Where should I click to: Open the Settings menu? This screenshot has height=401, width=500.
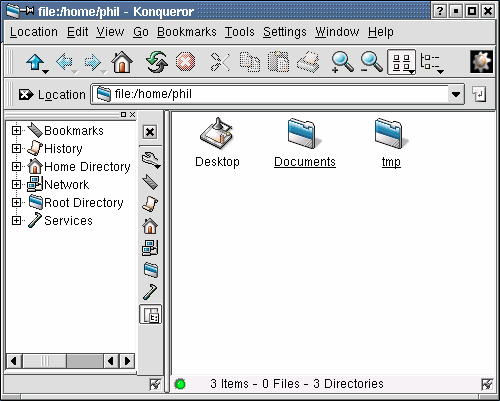[285, 32]
